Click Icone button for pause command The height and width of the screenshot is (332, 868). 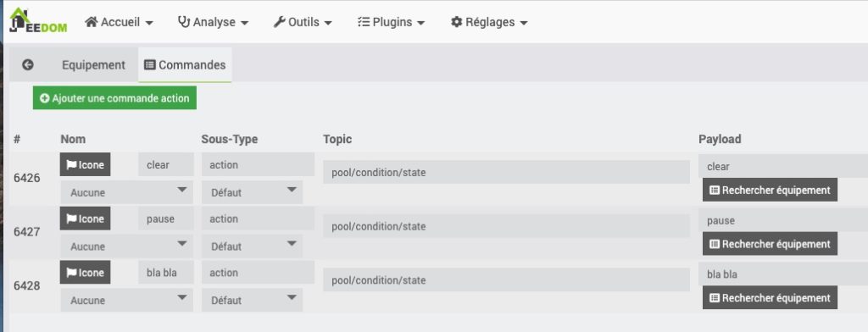[x=86, y=219]
